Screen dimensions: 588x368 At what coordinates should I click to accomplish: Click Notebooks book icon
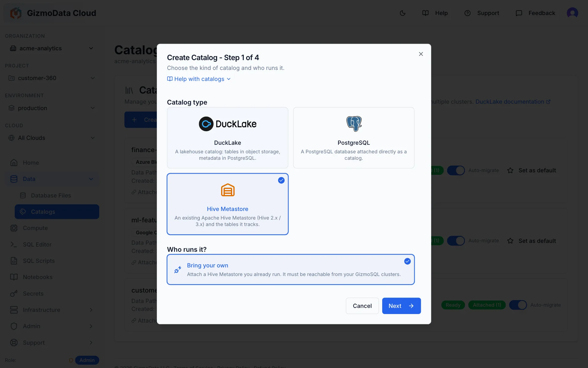pos(14,277)
